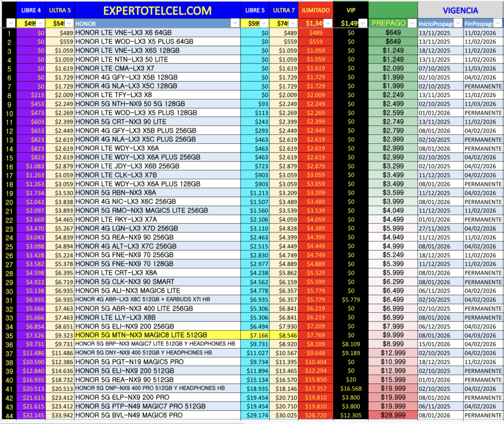The image size is (504, 424).
Task: Open the ULTRA 5 column filter dropdown
Action: click(x=69, y=23)
